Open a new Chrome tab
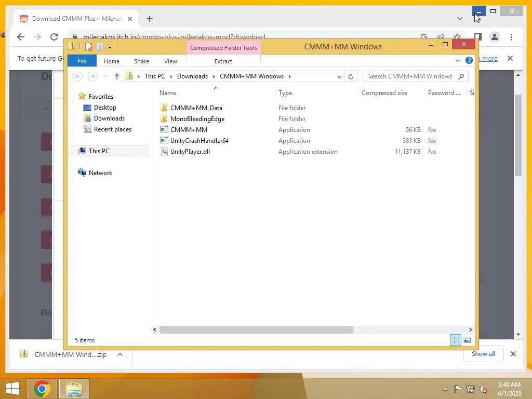 [x=150, y=19]
